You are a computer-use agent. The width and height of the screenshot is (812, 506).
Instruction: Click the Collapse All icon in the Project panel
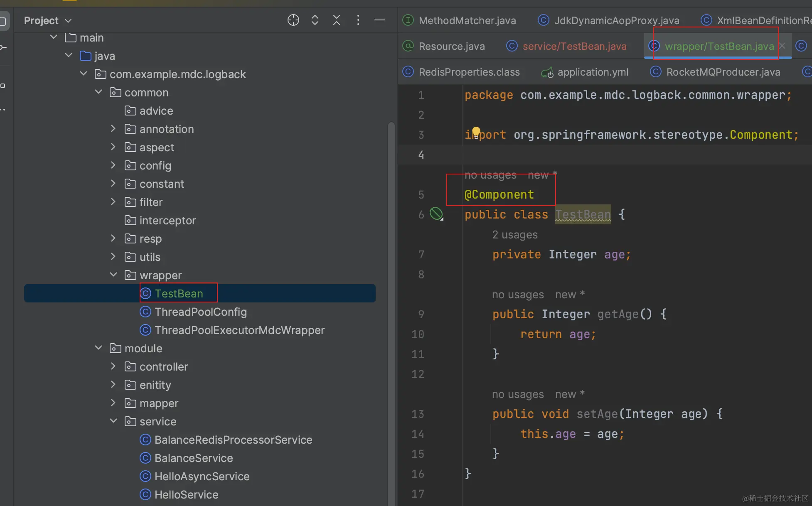tap(337, 20)
